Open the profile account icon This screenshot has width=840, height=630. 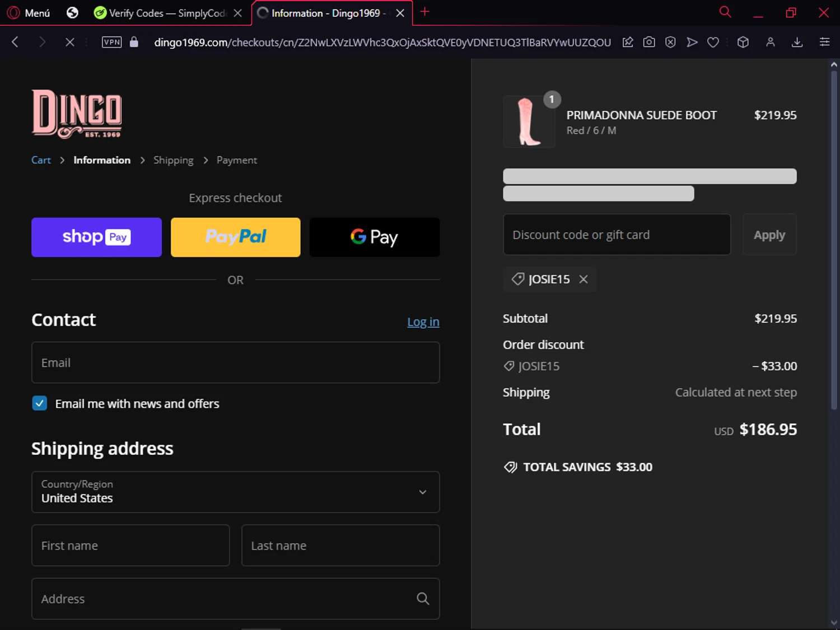tap(771, 42)
